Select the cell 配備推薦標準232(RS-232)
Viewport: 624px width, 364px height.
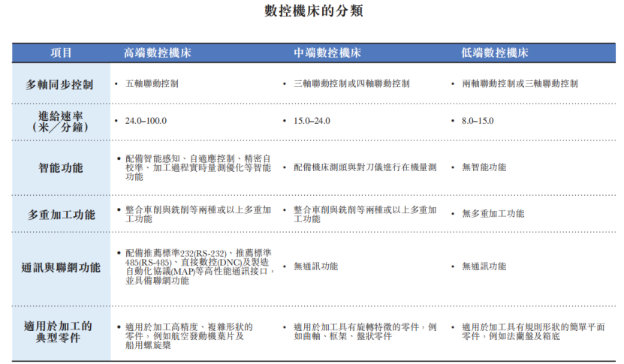(x=200, y=266)
